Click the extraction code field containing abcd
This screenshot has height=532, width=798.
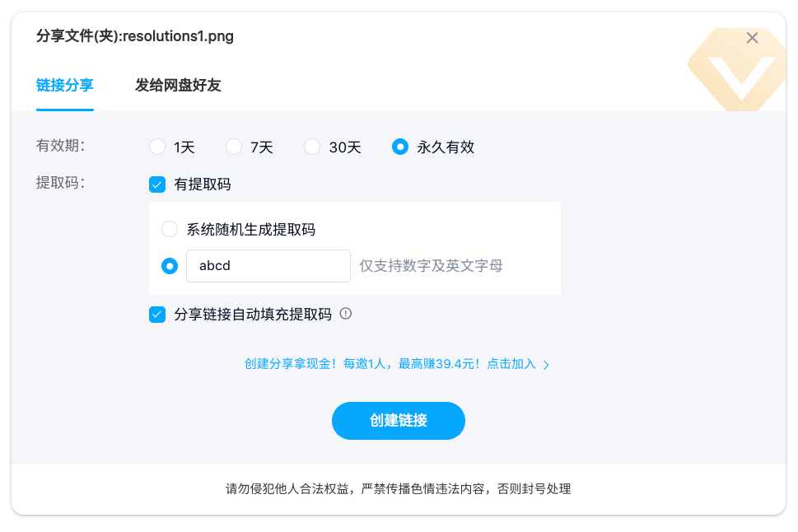[268, 266]
